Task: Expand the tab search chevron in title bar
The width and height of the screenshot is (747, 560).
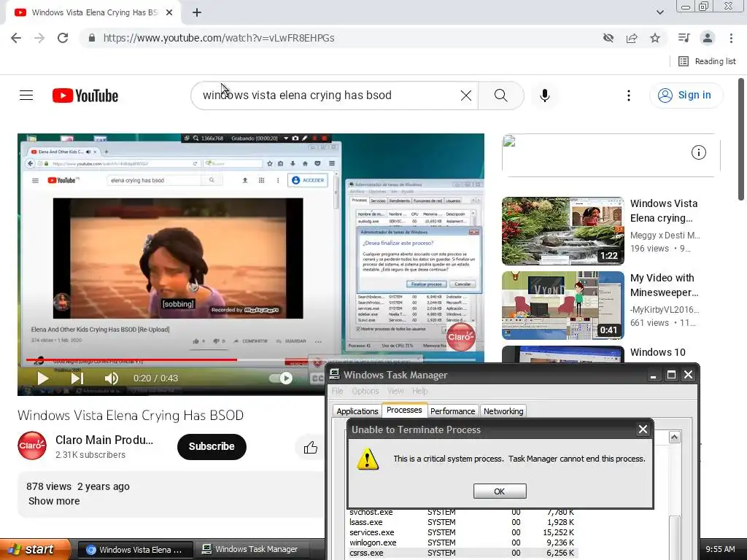Action: pyautogui.click(x=659, y=12)
